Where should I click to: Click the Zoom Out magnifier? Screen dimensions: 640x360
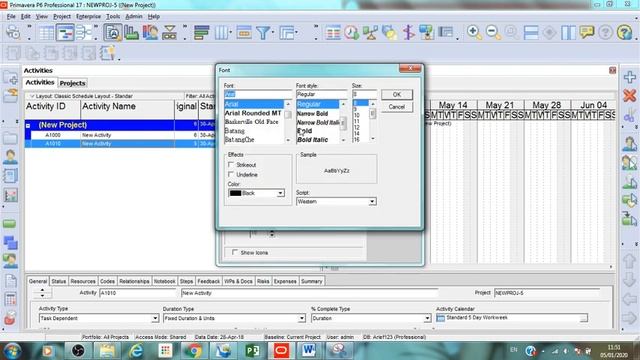[493, 32]
